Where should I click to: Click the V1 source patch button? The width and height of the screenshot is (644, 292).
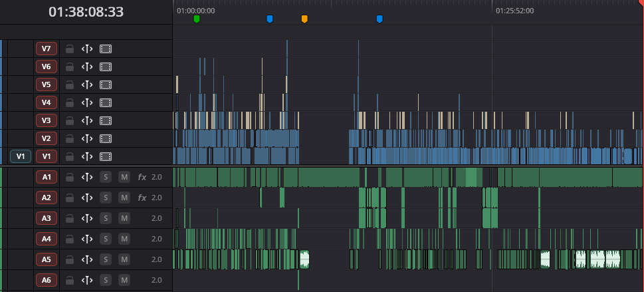[21, 157]
